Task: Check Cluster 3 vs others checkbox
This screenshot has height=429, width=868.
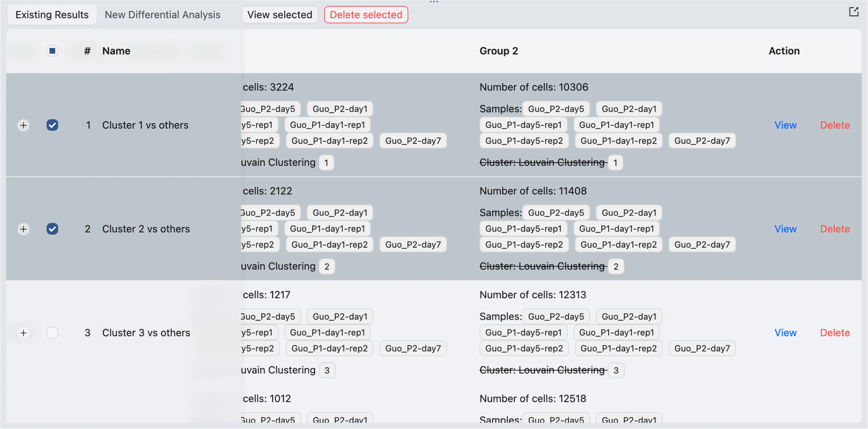Action: (x=52, y=333)
